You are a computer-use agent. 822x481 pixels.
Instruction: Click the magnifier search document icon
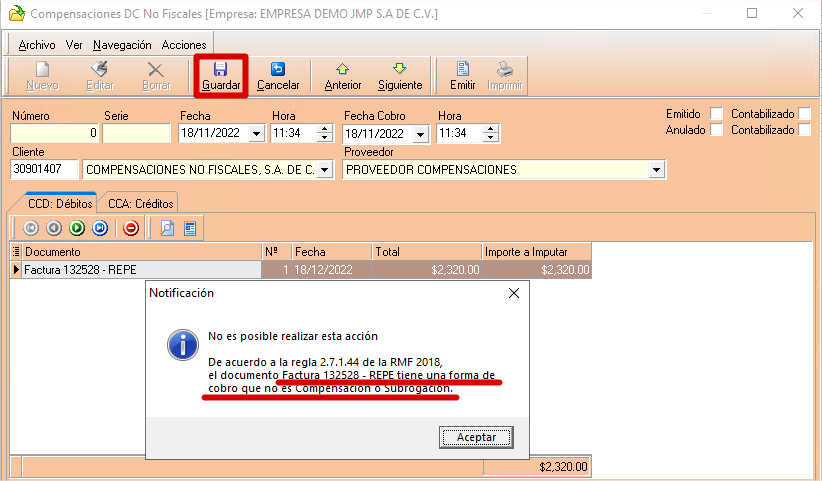click(x=166, y=228)
